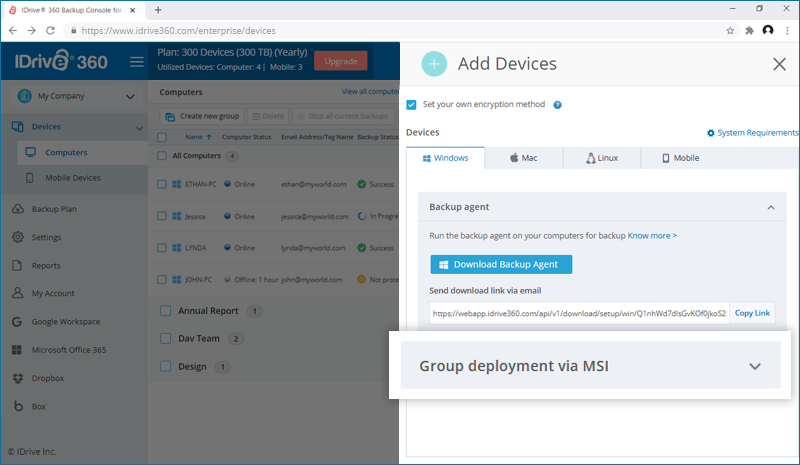800x465 pixels.
Task: Switch to the Linux tab
Action: [601, 158]
